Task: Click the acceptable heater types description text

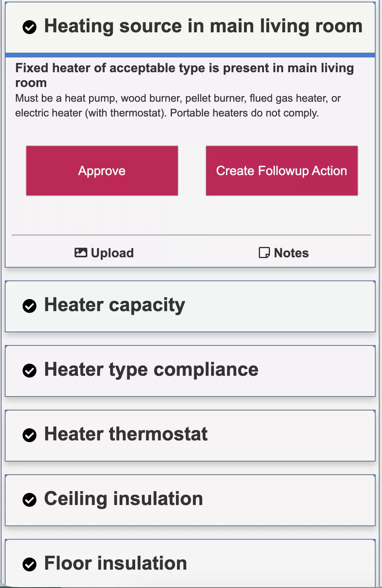Action: pyautogui.click(x=178, y=106)
